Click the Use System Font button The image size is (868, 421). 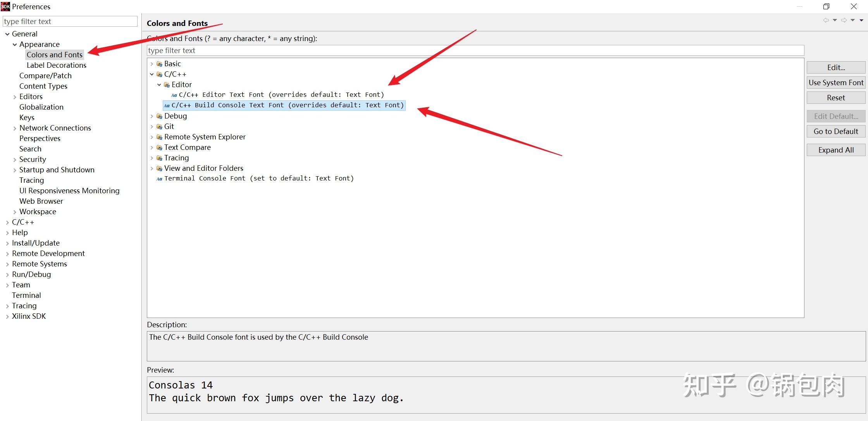click(836, 82)
